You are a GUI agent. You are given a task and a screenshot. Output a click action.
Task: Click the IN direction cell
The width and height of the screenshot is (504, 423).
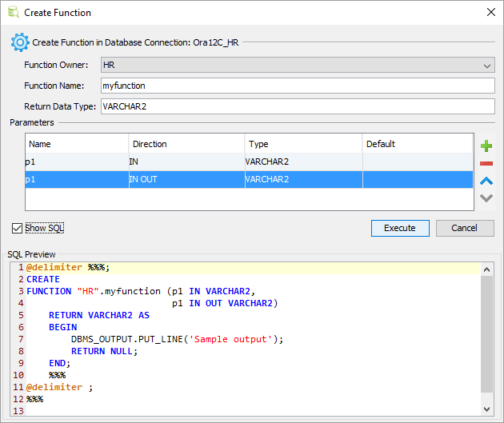(186, 162)
